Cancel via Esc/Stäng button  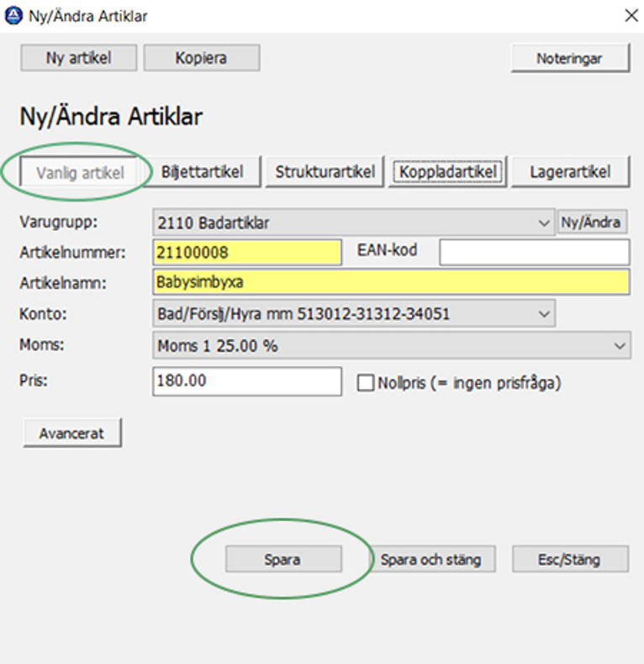point(570,560)
